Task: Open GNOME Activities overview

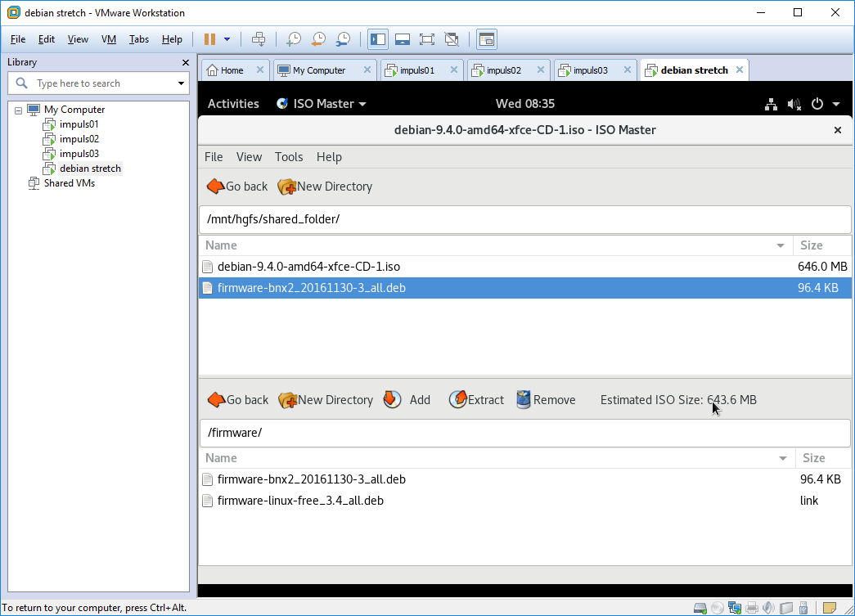Action: pyautogui.click(x=233, y=104)
